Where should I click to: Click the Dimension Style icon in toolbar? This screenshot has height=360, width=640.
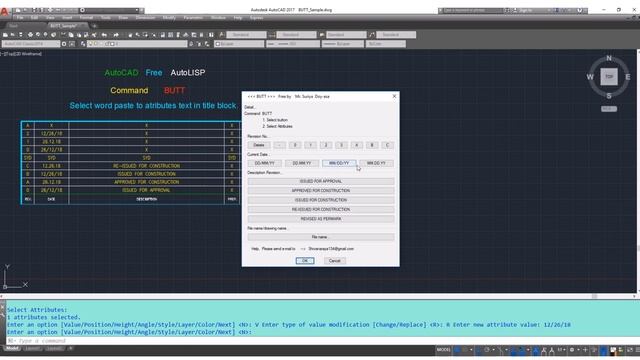pos(272,35)
